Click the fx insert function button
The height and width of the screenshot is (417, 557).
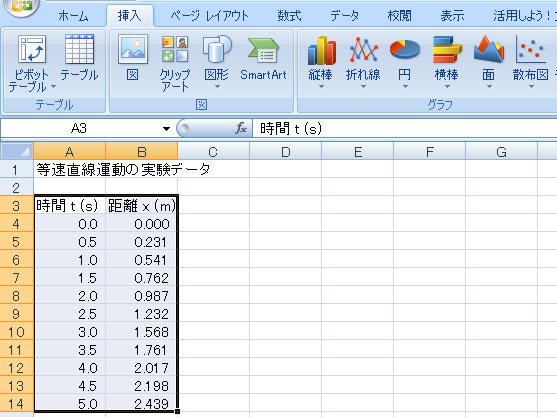240,128
